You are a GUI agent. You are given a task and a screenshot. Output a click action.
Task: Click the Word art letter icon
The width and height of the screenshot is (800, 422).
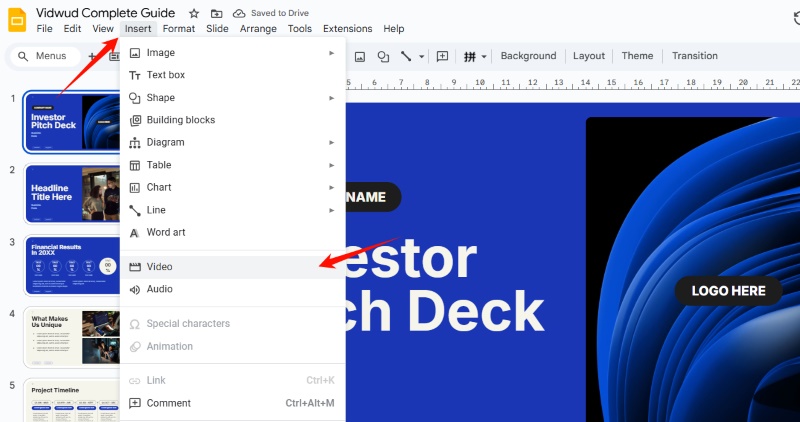[x=135, y=233]
